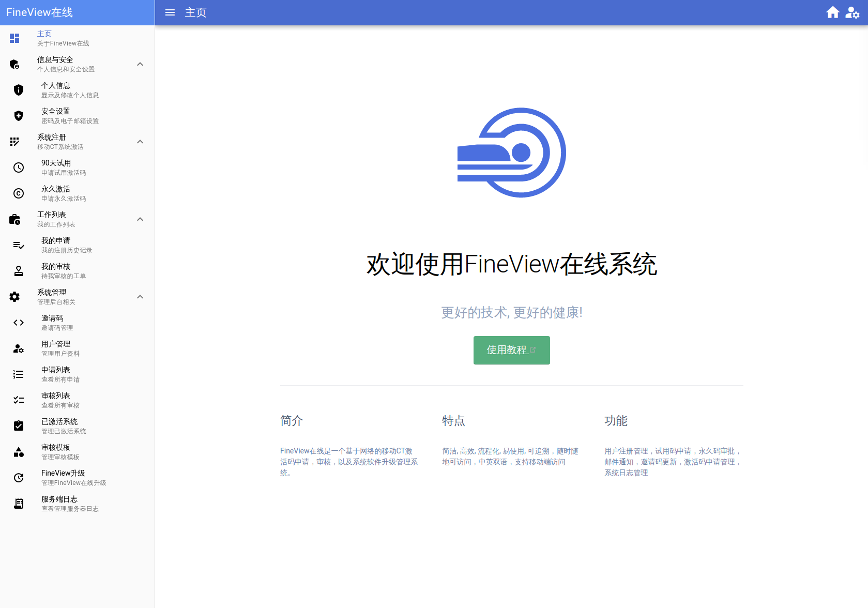
Task: Go to 安全设置 menu entry
Action: pyautogui.click(x=78, y=116)
